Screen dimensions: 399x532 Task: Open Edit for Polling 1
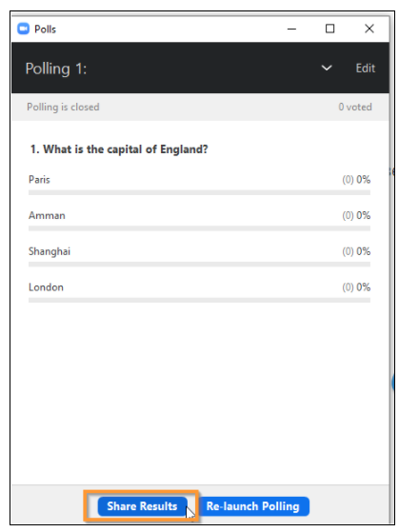(366, 69)
